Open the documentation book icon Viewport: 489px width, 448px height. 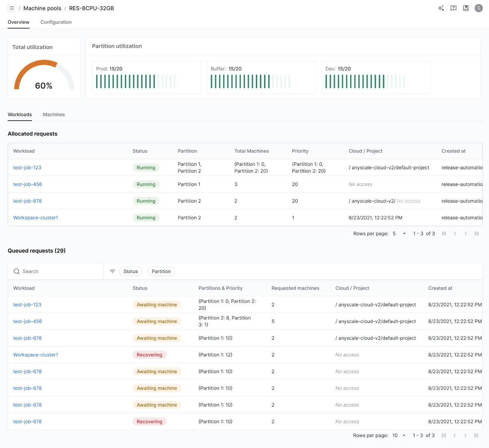(x=466, y=8)
